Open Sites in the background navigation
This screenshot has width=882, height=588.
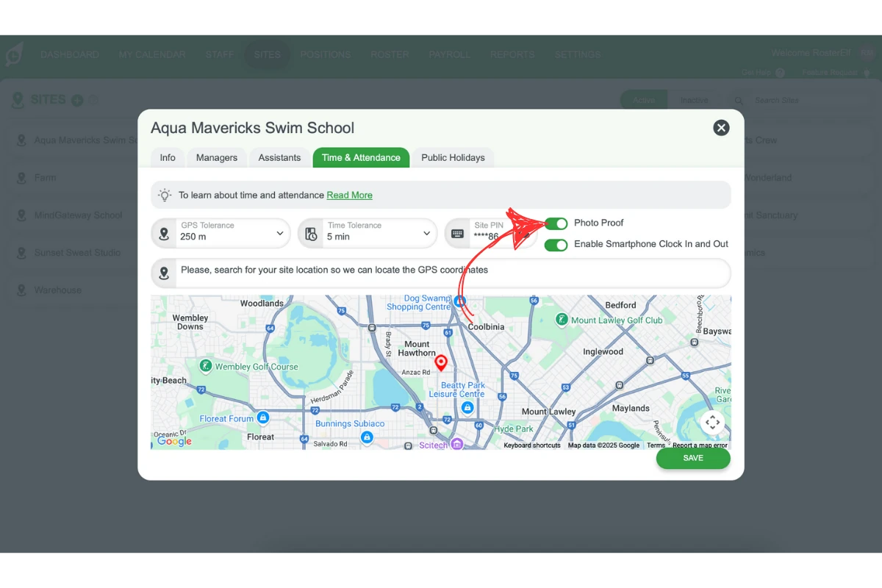(267, 54)
